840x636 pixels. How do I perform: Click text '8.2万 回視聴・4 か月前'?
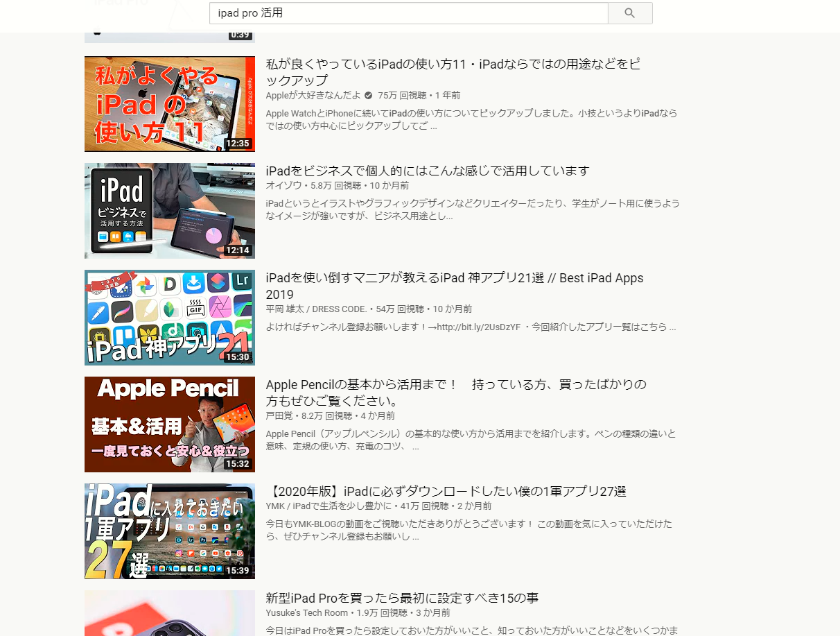click(x=349, y=416)
